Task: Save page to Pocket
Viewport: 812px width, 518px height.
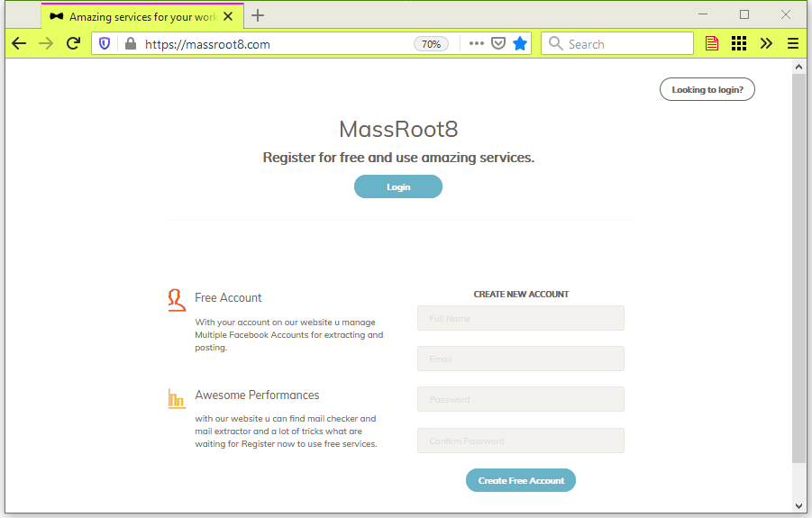Action: tap(498, 43)
